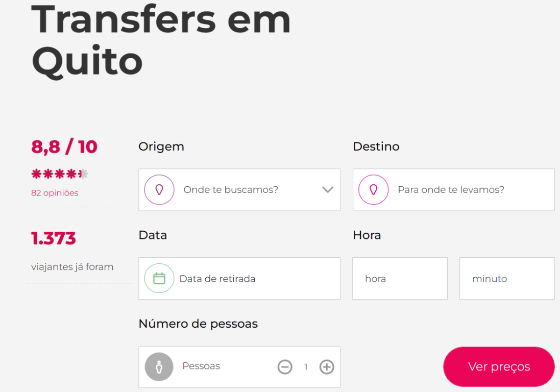
Task: Open the hora dropdown field
Action: click(400, 279)
